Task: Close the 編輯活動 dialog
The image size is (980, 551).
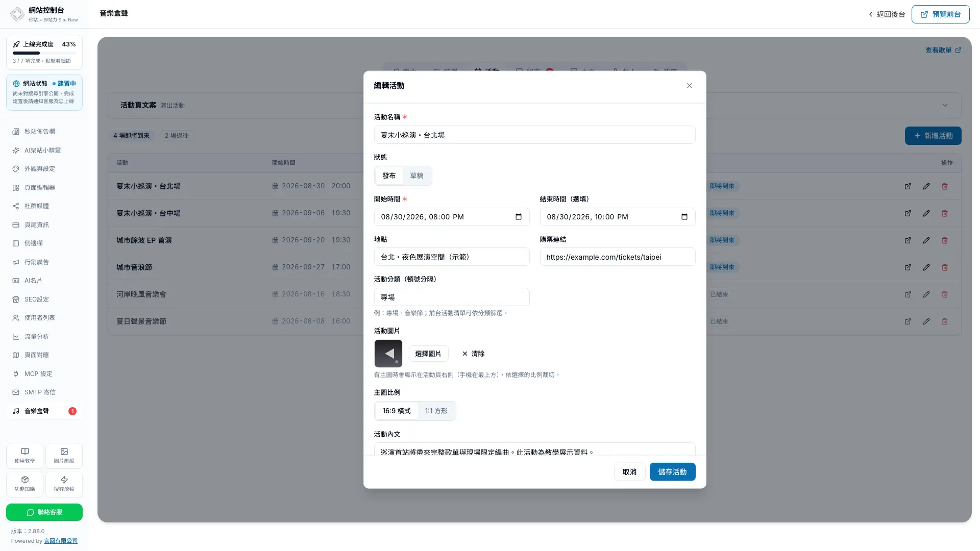Action: 689,86
